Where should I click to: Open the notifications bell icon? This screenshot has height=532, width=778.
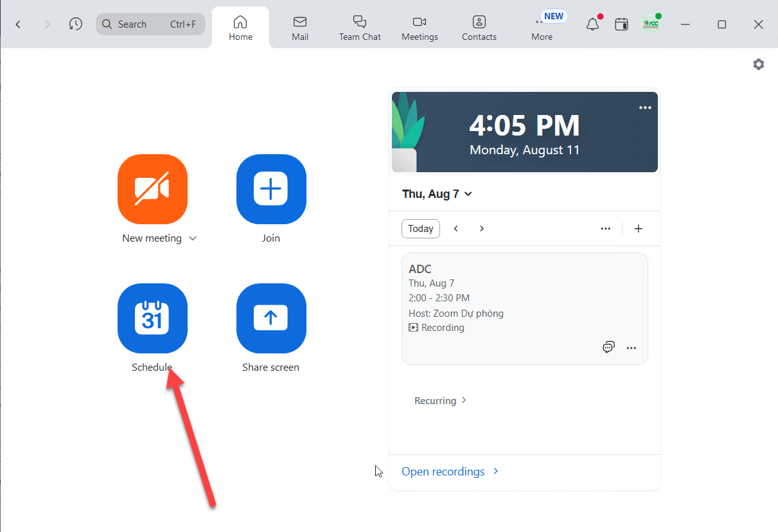[x=592, y=24]
